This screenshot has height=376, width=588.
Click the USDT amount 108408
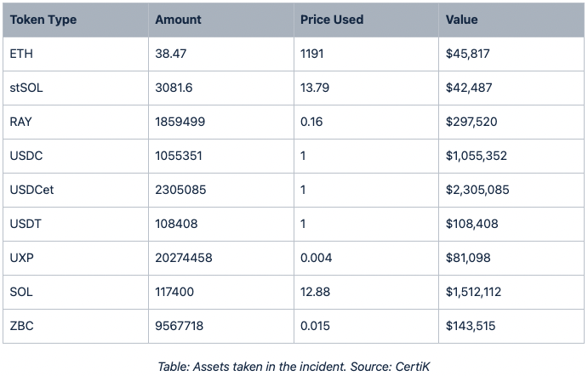point(176,224)
